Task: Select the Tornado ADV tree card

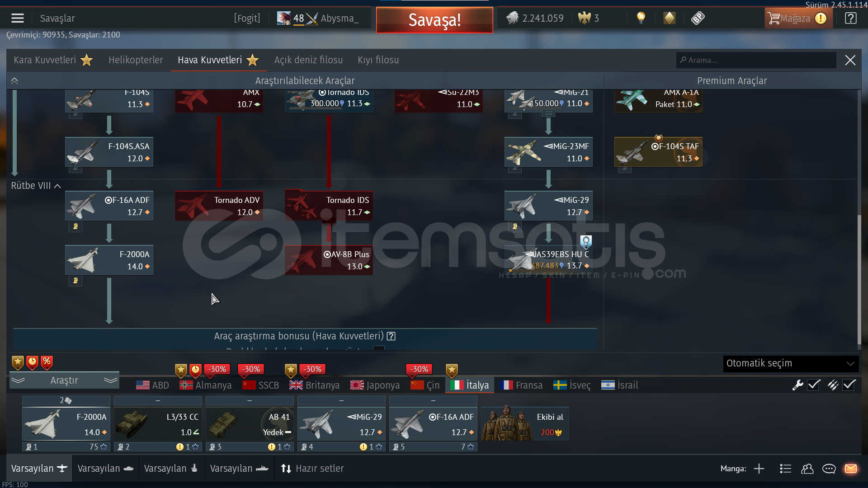Action: tap(219, 206)
